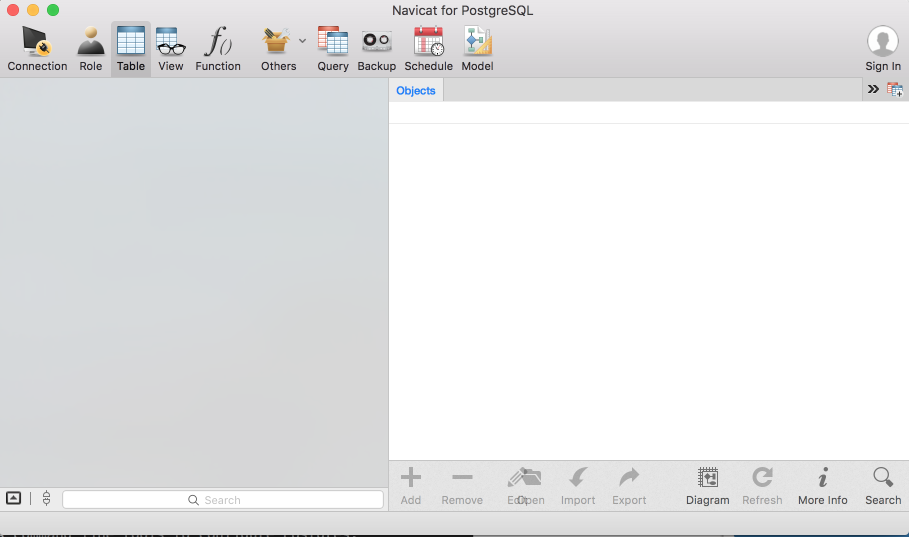Toggle the sidebar panel visibility icon
909x537 pixels.
click(x=13, y=498)
